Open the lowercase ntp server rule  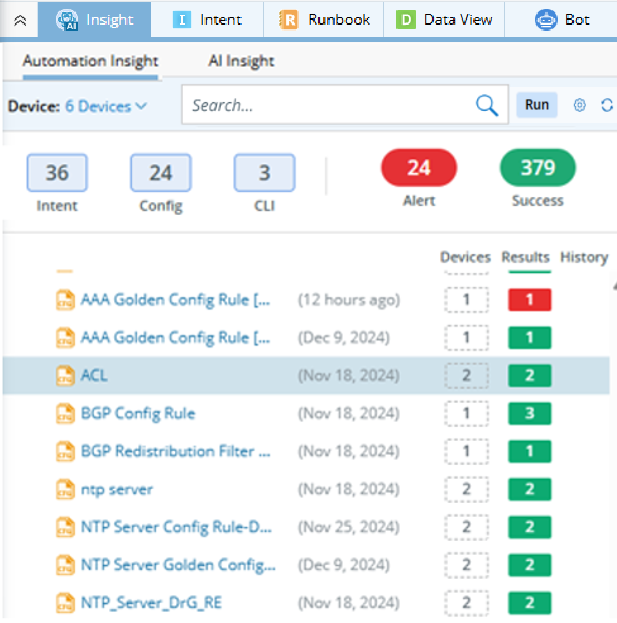click(117, 489)
